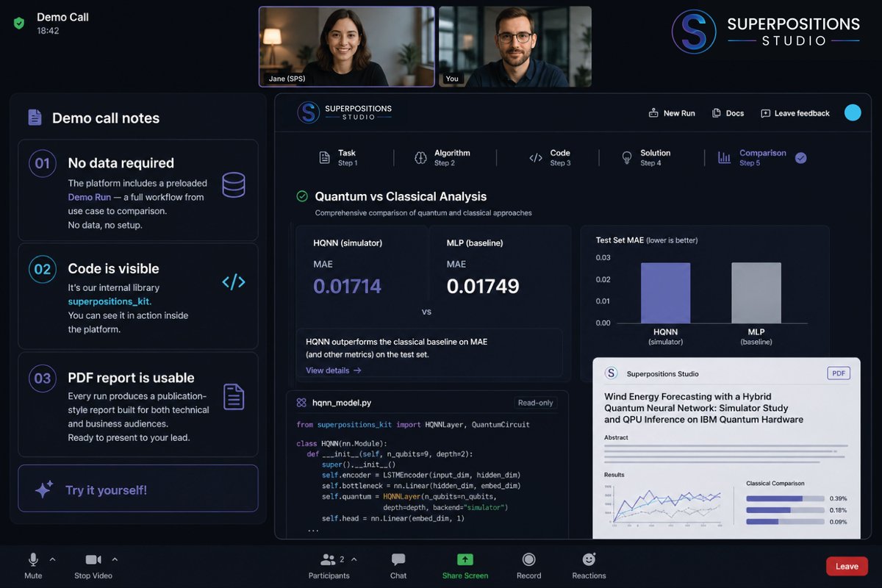This screenshot has height=588, width=882.
Task: Open the Demo Run link in note 01
Action: [90, 197]
